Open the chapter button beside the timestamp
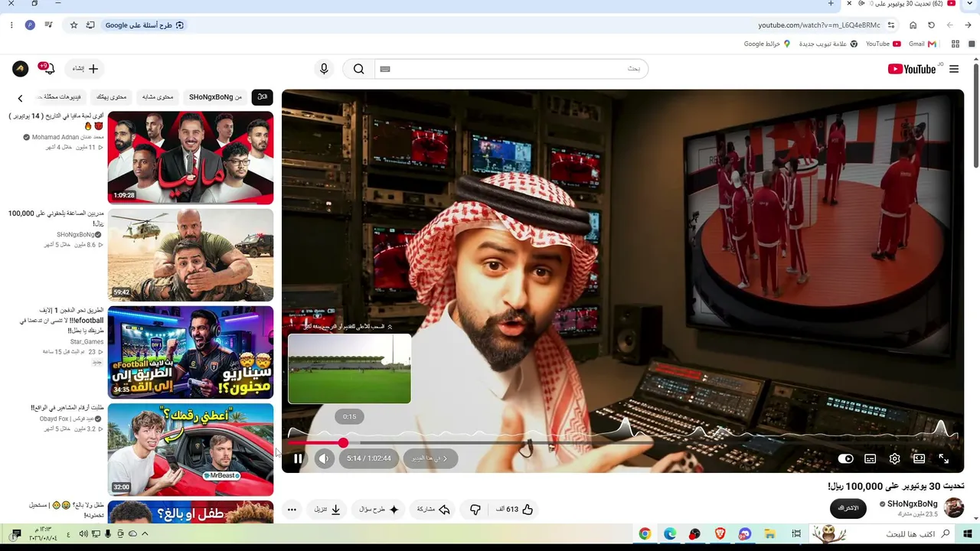 (x=430, y=458)
